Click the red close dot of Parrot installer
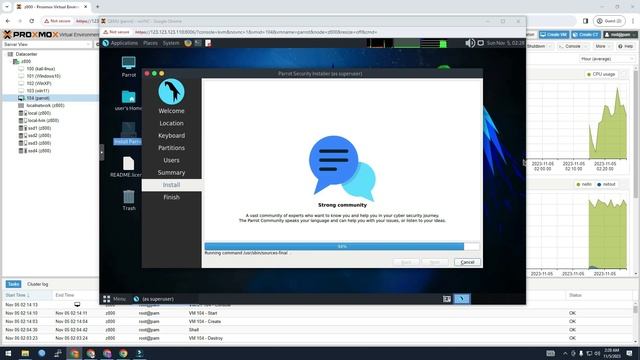The width and height of the screenshot is (640, 360). tap(147, 73)
